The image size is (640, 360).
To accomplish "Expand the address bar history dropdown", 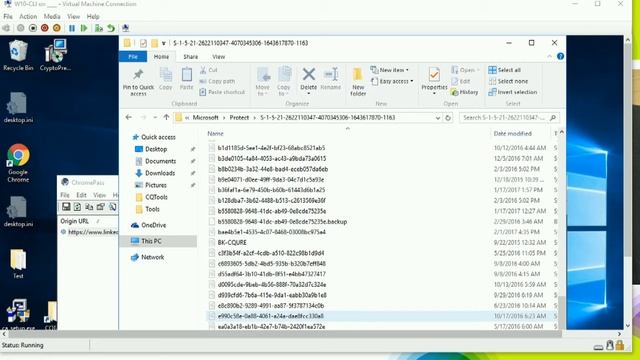I will pos(438,118).
